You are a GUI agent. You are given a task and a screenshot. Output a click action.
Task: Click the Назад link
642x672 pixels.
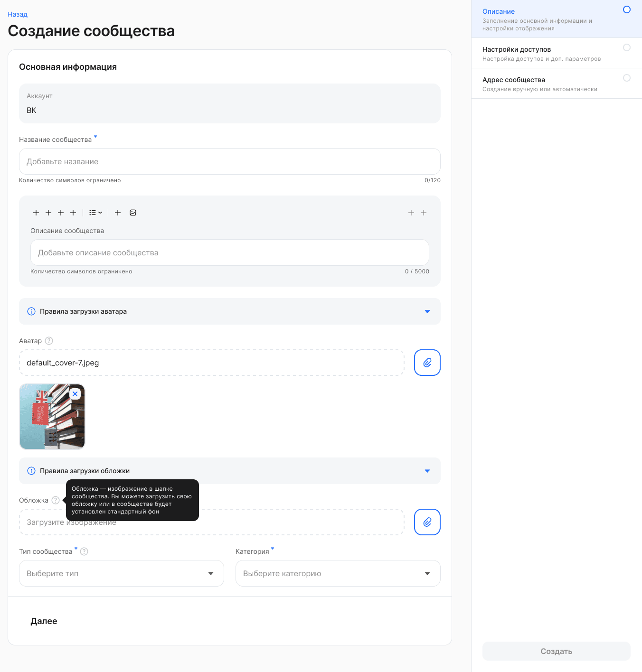18,14
